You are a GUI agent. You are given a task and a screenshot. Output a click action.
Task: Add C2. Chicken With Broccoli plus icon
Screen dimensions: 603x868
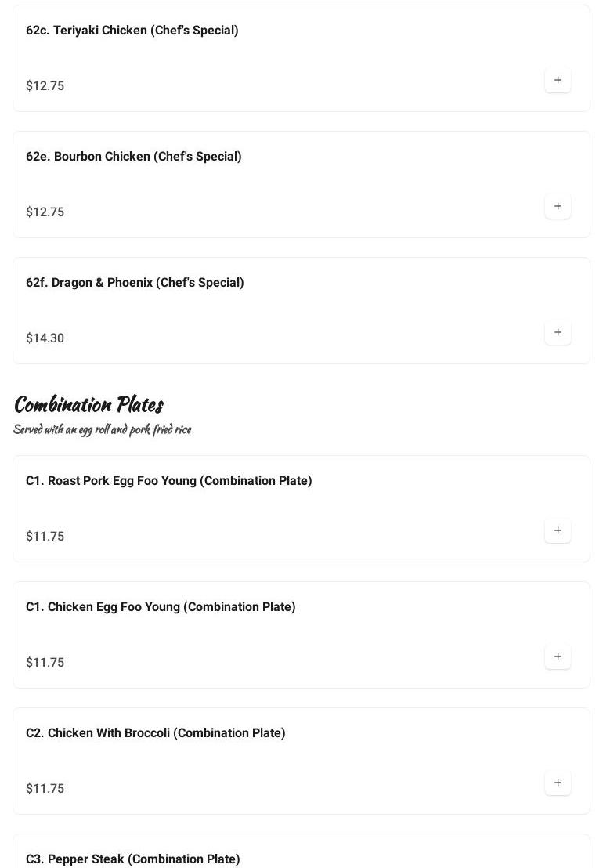coord(558,783)
